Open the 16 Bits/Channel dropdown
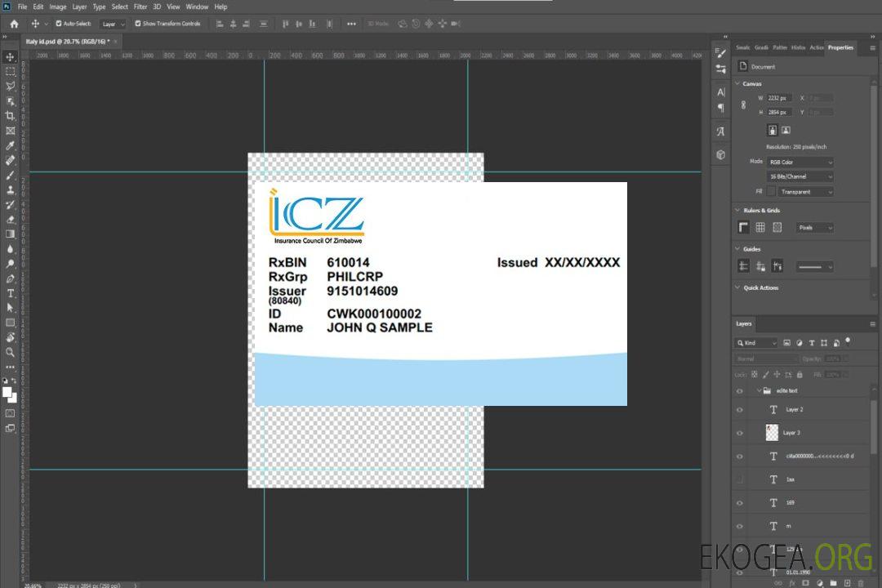Screen dimensions: 882x588 (x=800, y=176)
